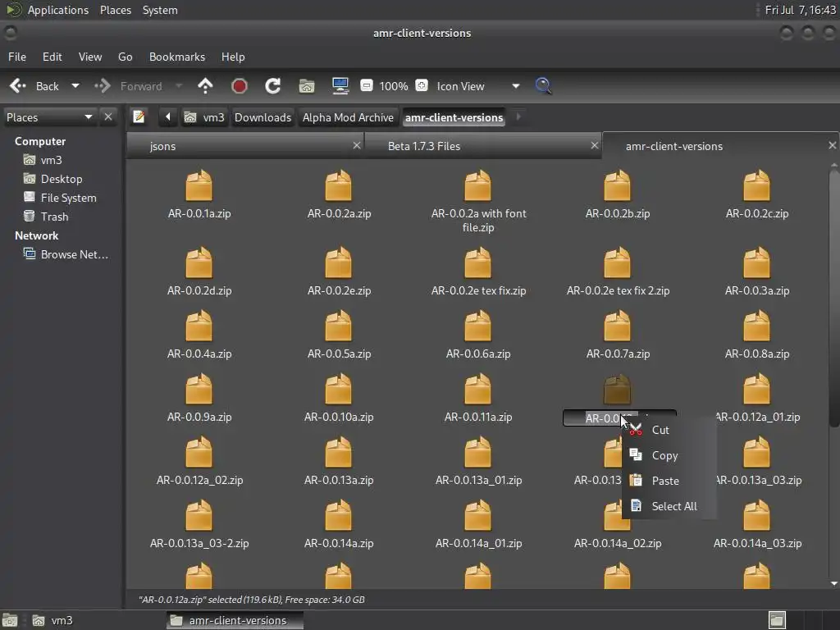The width and height of the screenshot is (840, 630).
Task: Open the AR-0.0.2a with font file.zip archive
Action: (x=478, y=188)
